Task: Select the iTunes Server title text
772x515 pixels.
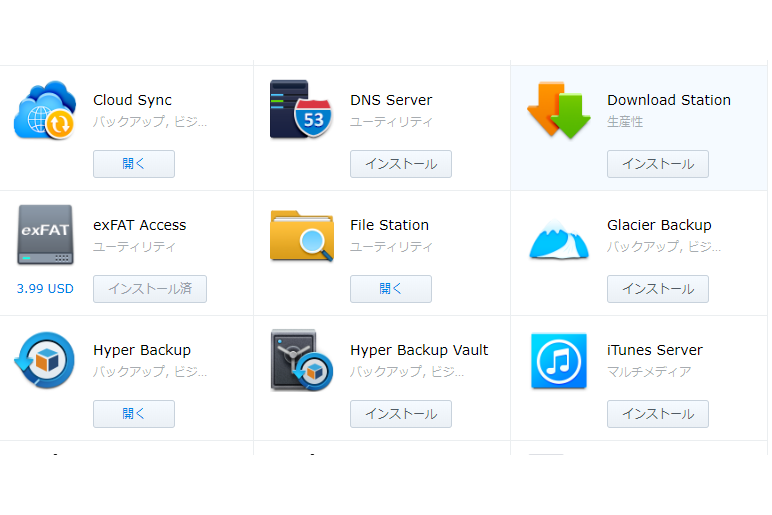Action: (x=655, y=350)
